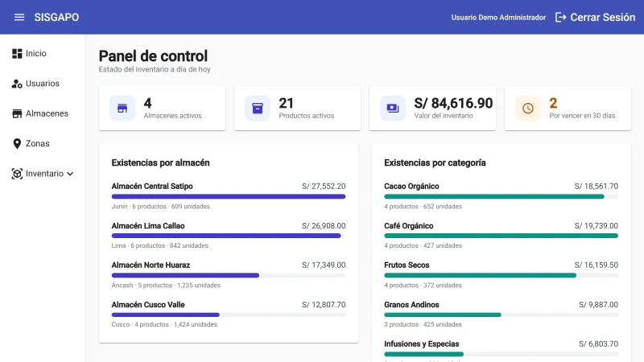Click Almacén Central Satipo row title
Screen dimensions: 644x362
(152, 187)
